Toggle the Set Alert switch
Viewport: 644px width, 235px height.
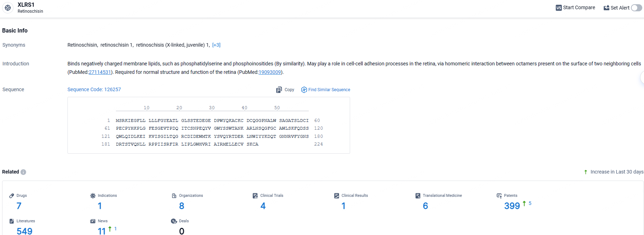[636, 8]
